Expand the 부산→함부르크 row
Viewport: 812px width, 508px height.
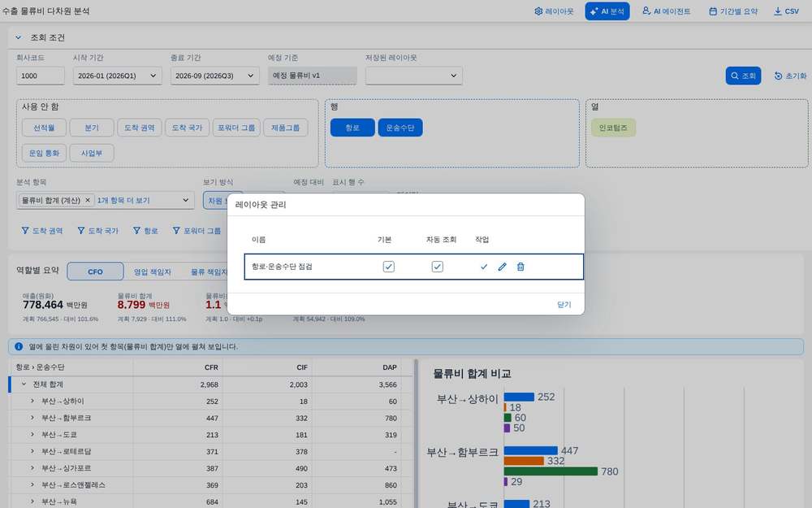[x=32, y=417]
